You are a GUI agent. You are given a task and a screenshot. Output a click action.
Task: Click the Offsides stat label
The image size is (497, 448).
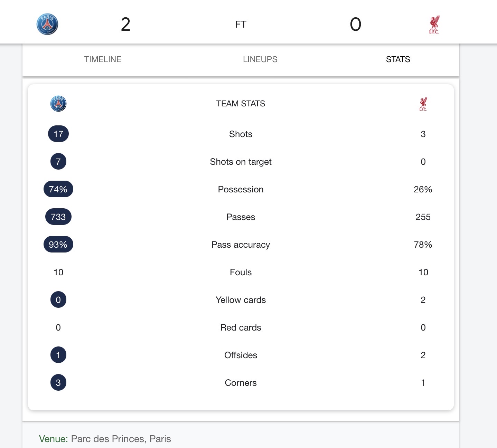(x=241, y=355)
